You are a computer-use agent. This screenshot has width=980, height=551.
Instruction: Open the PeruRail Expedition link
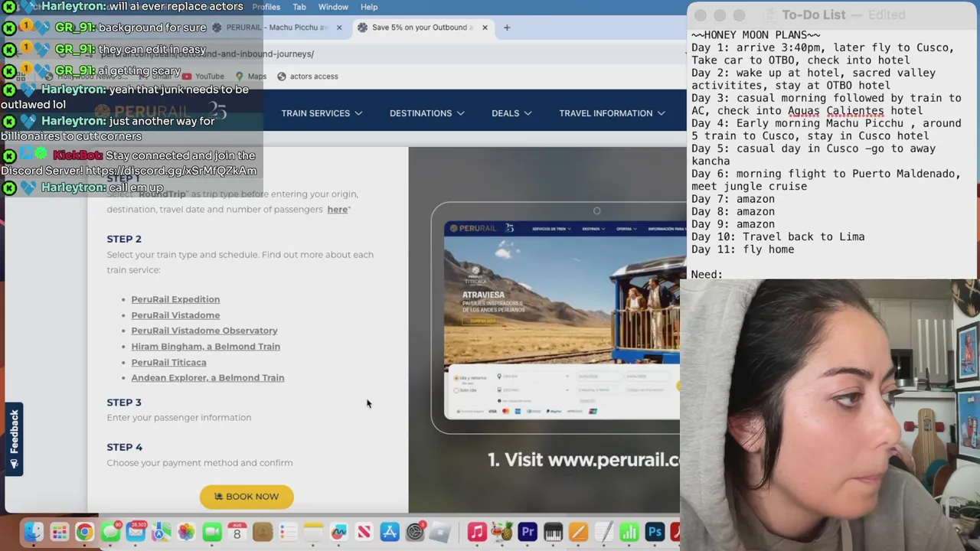pos(175,299)
